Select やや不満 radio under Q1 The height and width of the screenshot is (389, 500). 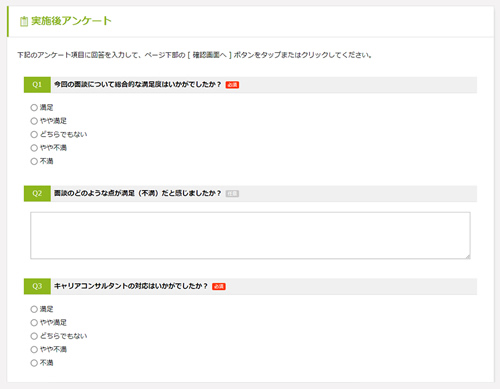pos(34,148)
